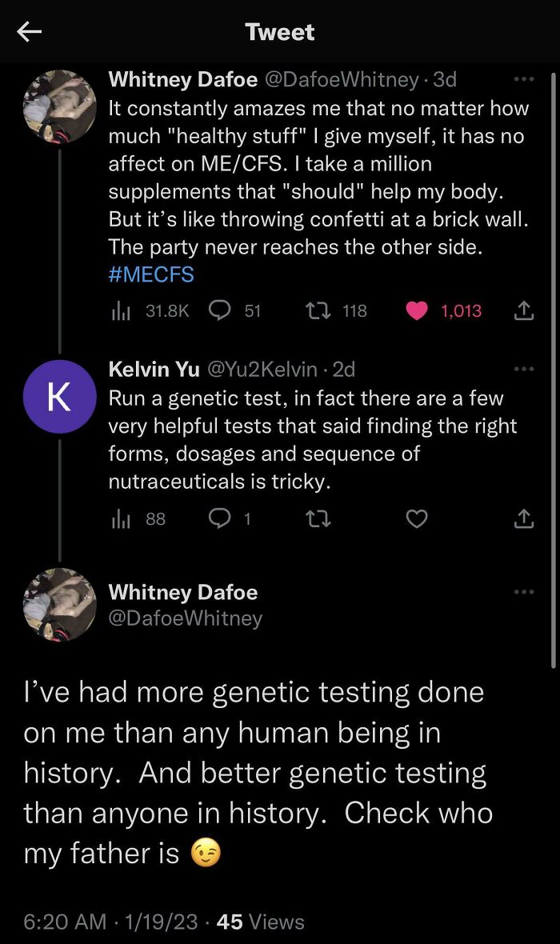Image resolution: width=560 pixels, height=944 pixels.
Task: Open the more options menu on Kelvin's reply
Action: click(524, 368)
